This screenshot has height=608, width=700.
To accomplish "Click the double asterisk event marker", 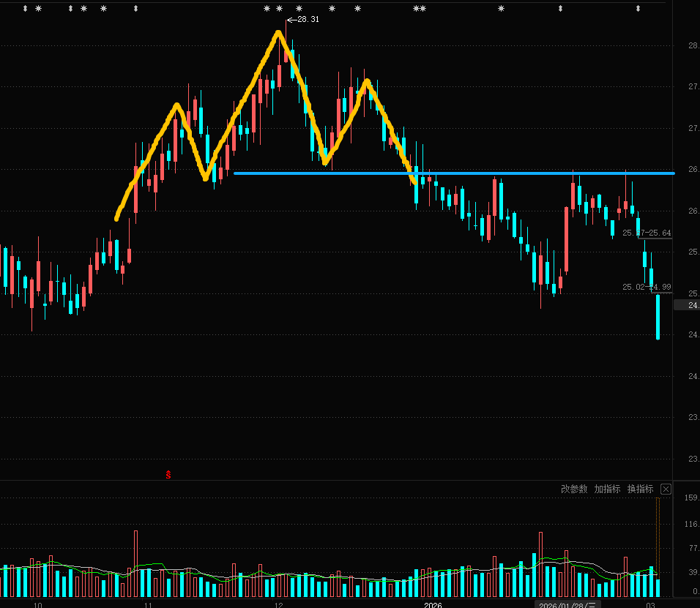I will click(419, 9).
